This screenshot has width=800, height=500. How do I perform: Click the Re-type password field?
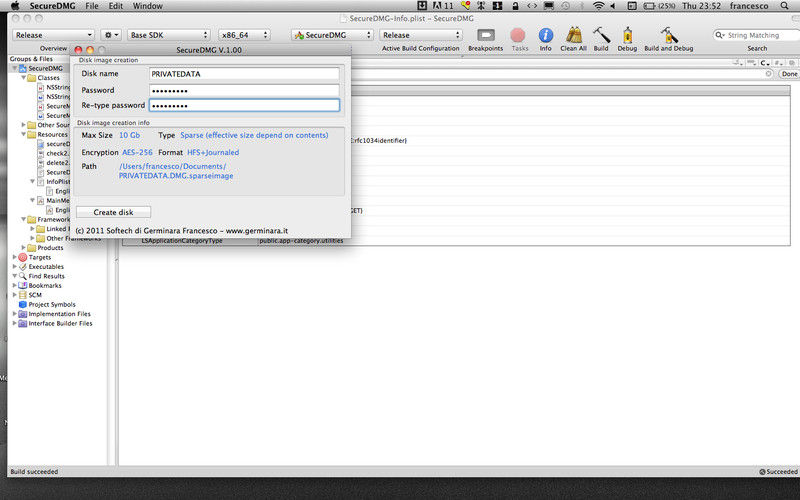[244, 105]
